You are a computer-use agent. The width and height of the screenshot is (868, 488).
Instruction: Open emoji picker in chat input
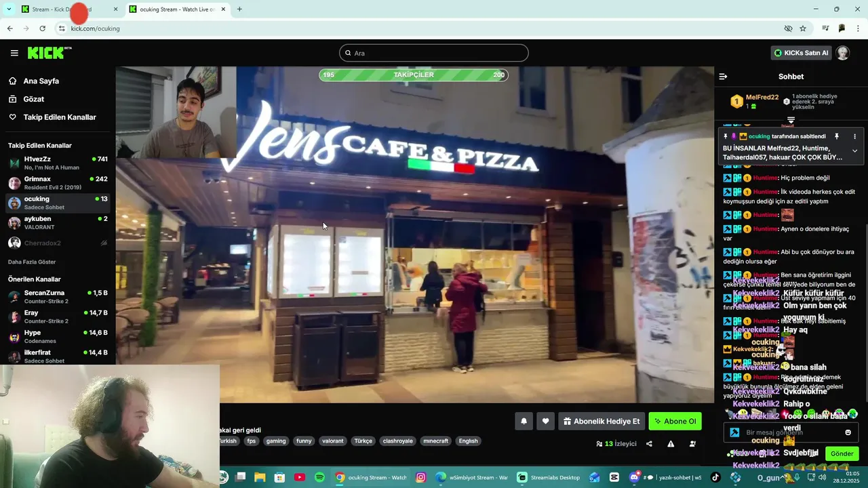(848, 432)
